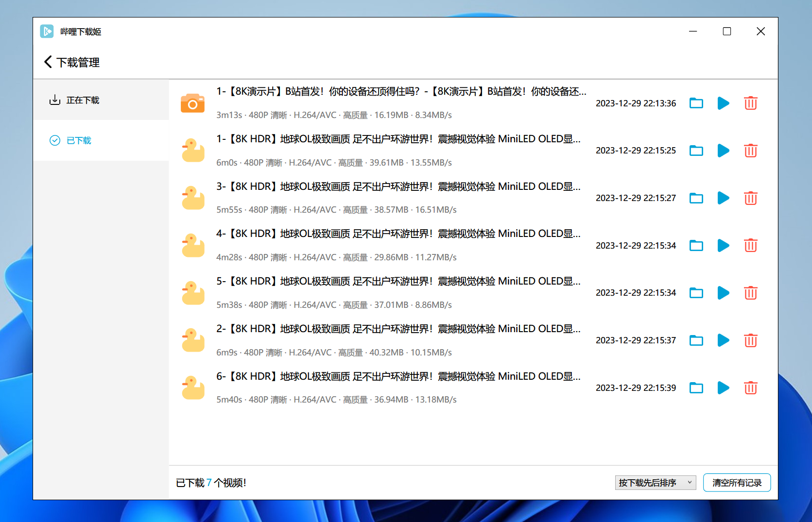
Task: Select title 1-【8K演示片】B站首发
Action: (x=401, y=91)
